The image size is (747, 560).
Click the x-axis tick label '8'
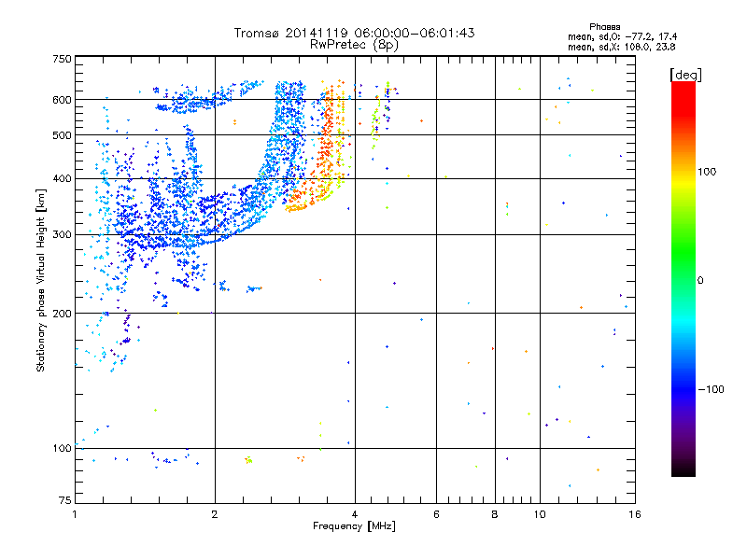click(x=495, y=514)
